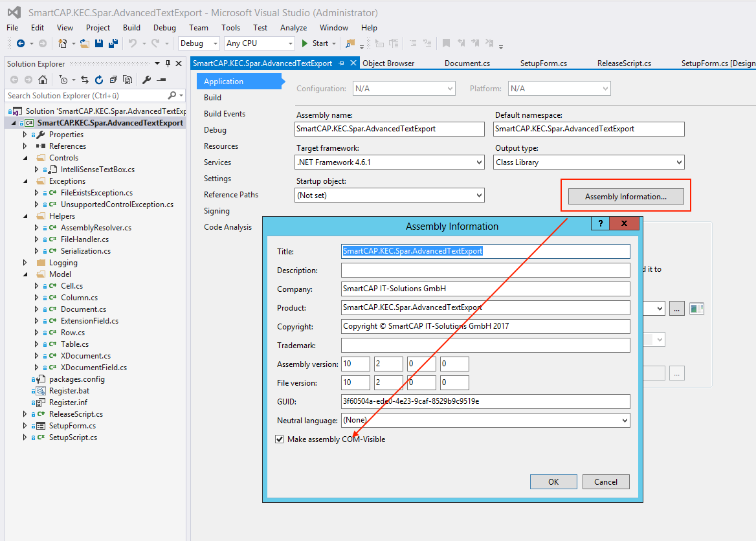756x541 pixels.
Task: Click the search magnifier in Solution Explorer
Action: pyautogui.click(x=172, y=96)
